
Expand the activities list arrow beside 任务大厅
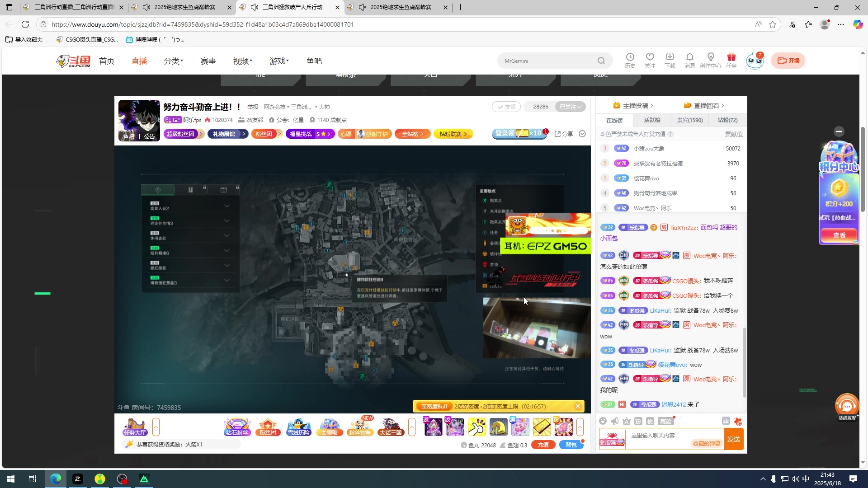156,427
